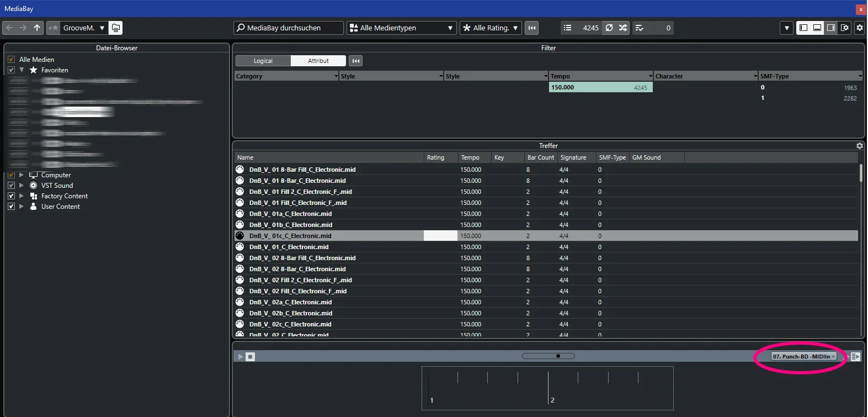Toggle the right attribute inspector panel
The image size is (868, 417).
pyautogui.click(x=831, y=28)
